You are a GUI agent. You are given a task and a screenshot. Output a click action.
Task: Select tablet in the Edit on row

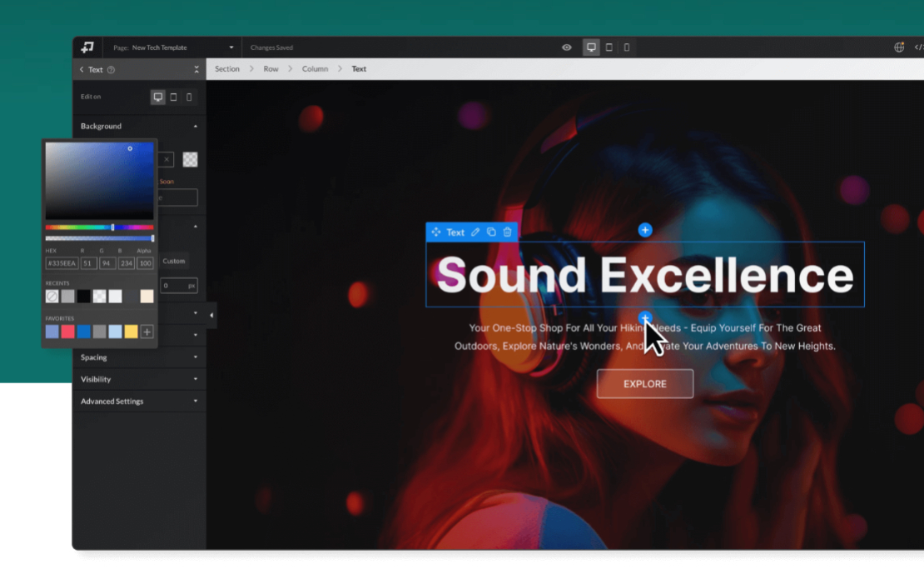(173, 97)
